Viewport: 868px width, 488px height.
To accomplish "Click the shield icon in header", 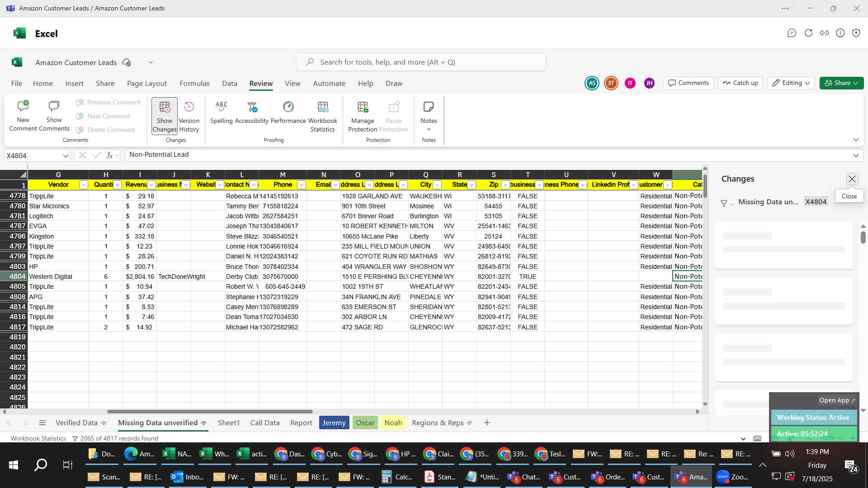I will click(856, 33).
